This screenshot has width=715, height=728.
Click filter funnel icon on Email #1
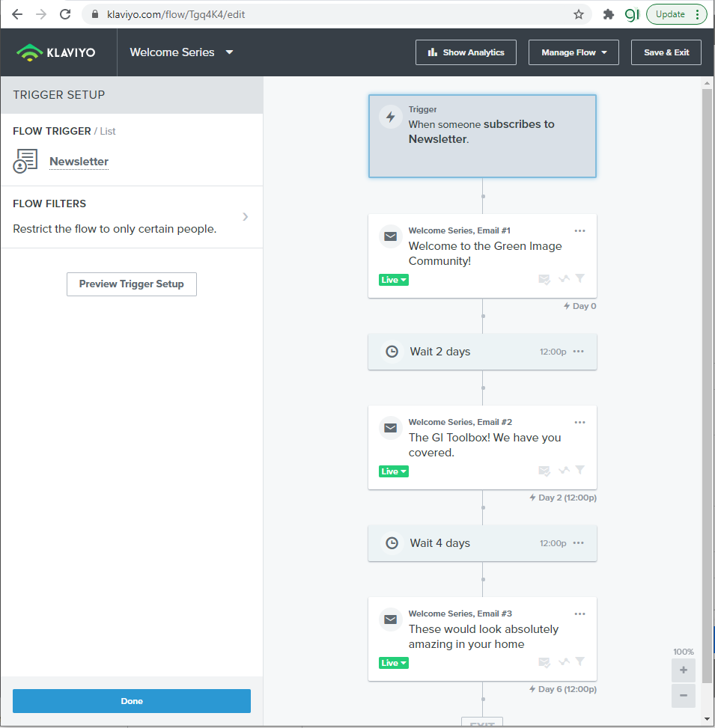click(579, 278)
